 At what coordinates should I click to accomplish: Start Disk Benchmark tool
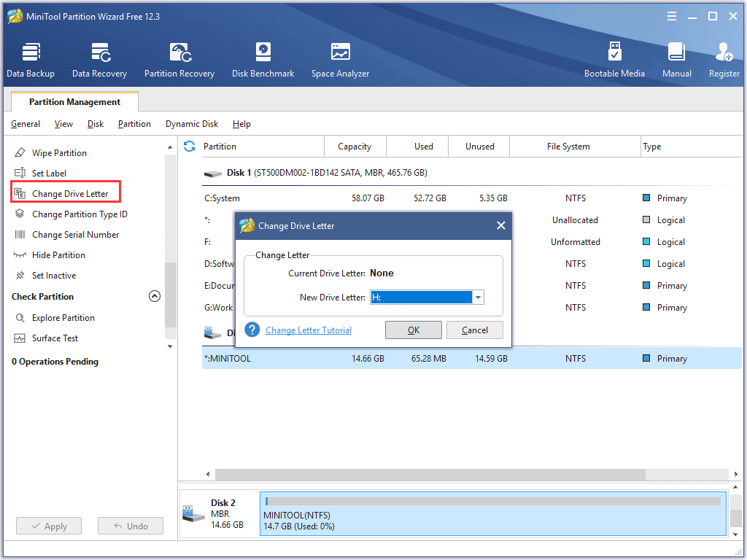[263, 60]
